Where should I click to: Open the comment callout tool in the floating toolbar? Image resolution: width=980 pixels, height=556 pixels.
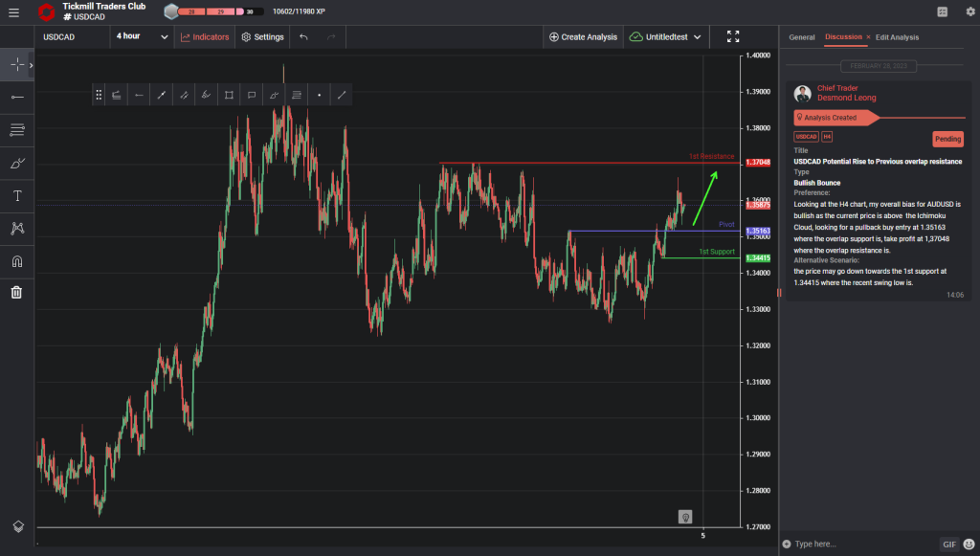point(250,94)
